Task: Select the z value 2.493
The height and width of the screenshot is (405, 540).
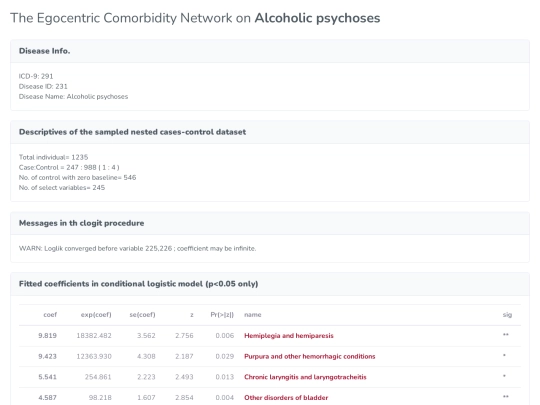Action: click(184, 377)
